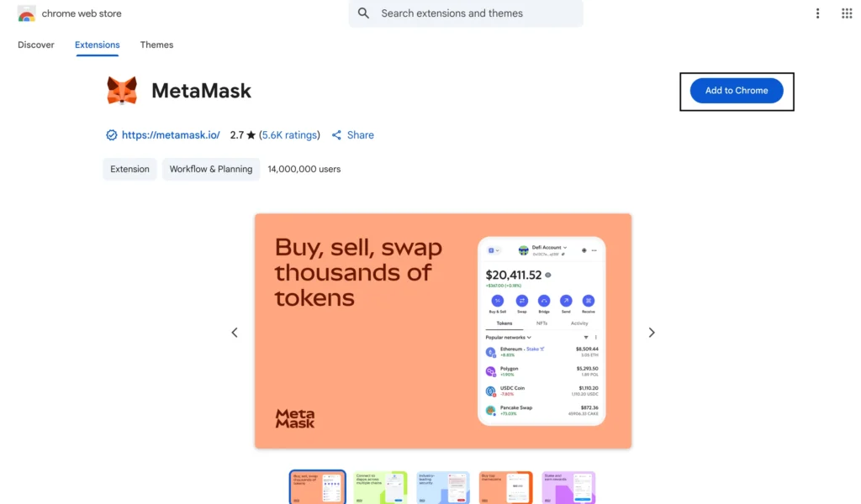Show the previous screenshot with left arrow

click(235, 333)
